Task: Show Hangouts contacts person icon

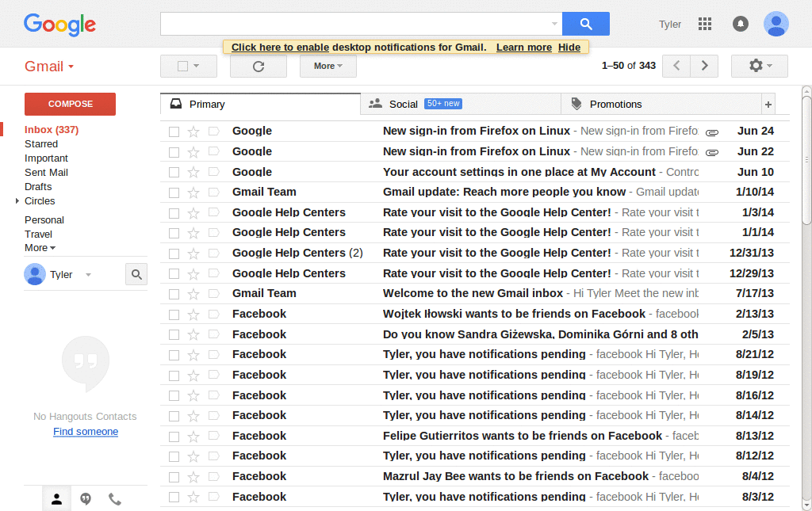Action: pos(57,499)
